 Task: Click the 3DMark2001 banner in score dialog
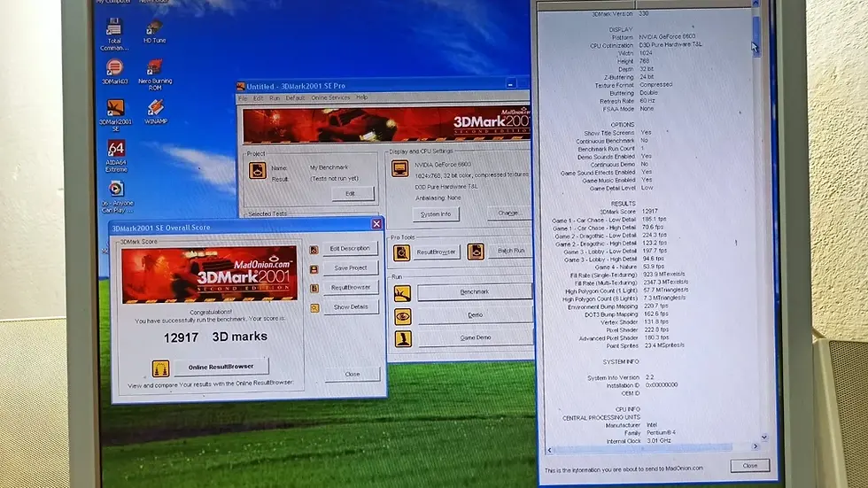(x=209, y=275)
